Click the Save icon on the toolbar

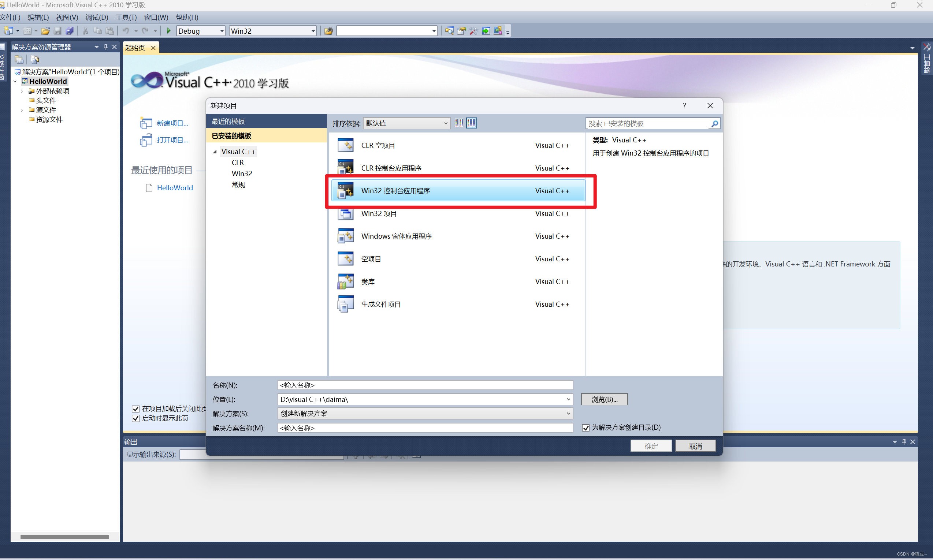[x=57, y=31]
